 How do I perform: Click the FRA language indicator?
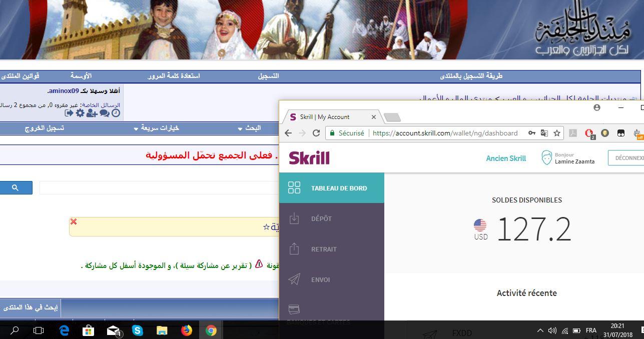591,330
